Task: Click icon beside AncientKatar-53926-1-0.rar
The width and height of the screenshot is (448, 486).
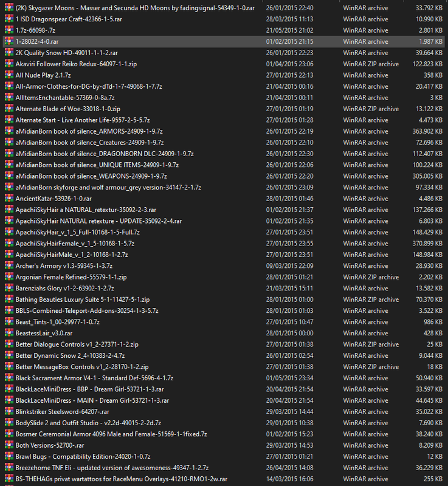Action: (9, 199)
